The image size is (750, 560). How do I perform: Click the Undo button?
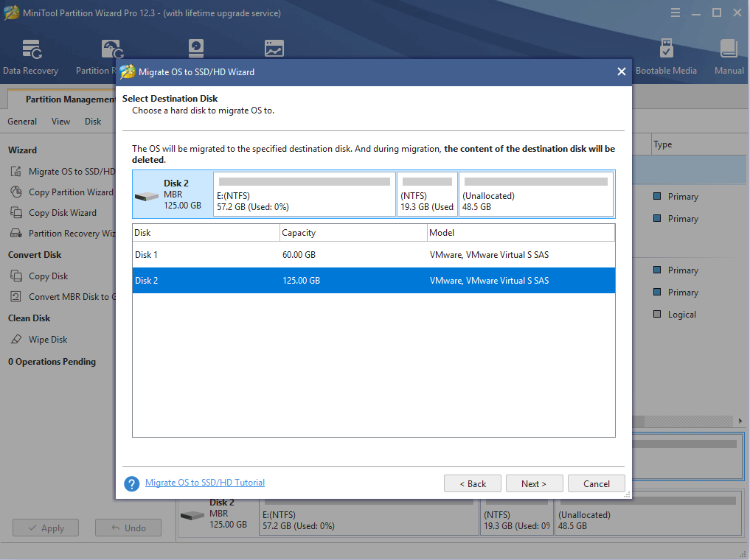[x=128, y=528]
